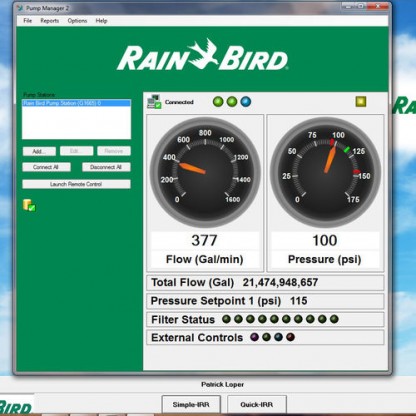Click the Connected network computers icon

[x=154, y=102]
